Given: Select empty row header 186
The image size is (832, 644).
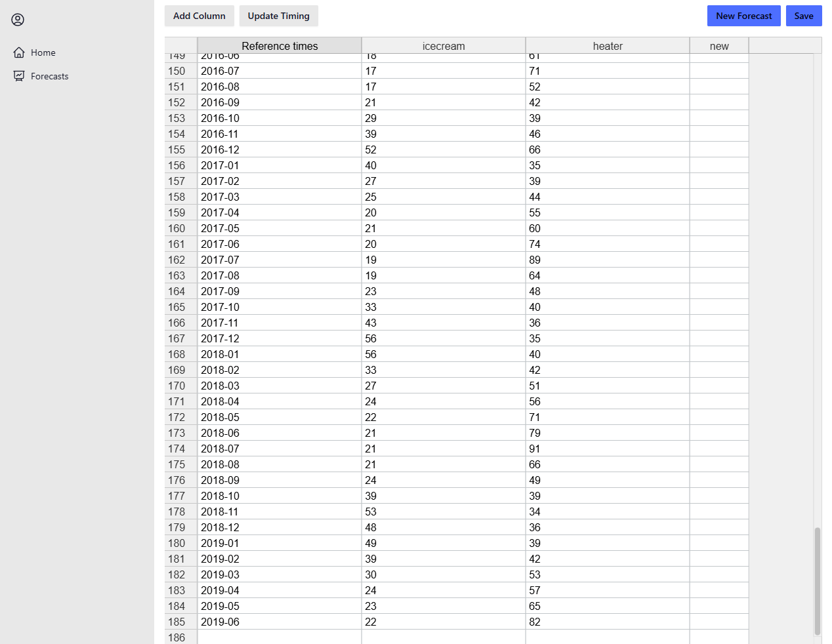Looking at the screenshot, I should (x=181, y=637).
